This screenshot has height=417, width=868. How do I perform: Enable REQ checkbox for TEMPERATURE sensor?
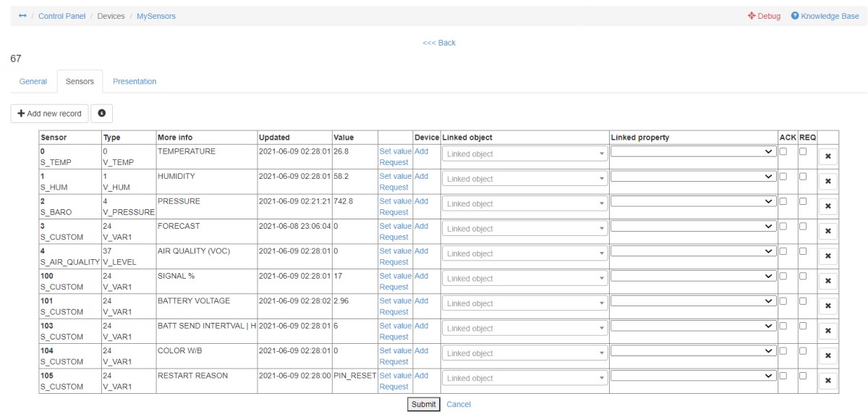[x=803, y=151]
